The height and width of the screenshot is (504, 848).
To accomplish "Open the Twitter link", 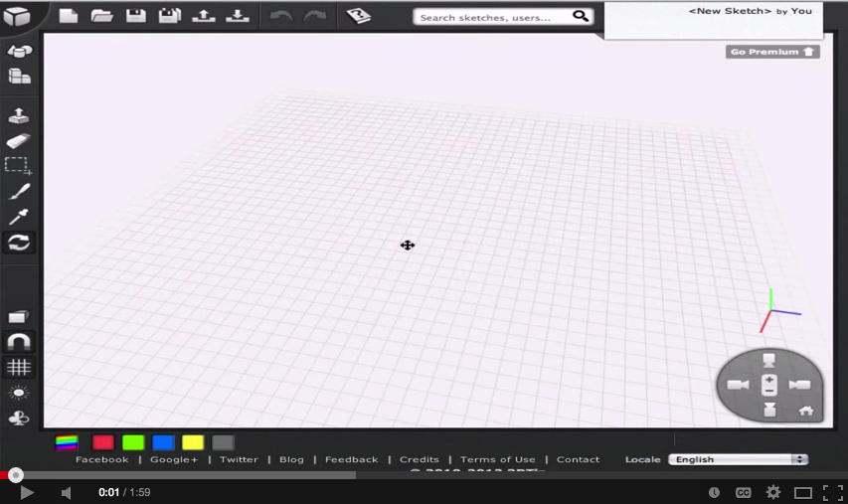I will point(239,459).
